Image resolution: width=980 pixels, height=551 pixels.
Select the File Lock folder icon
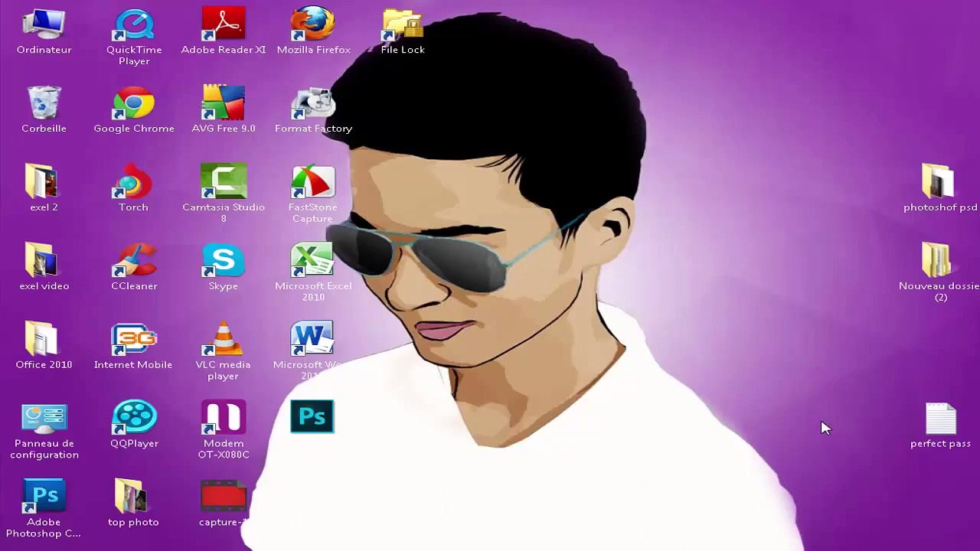403,25
